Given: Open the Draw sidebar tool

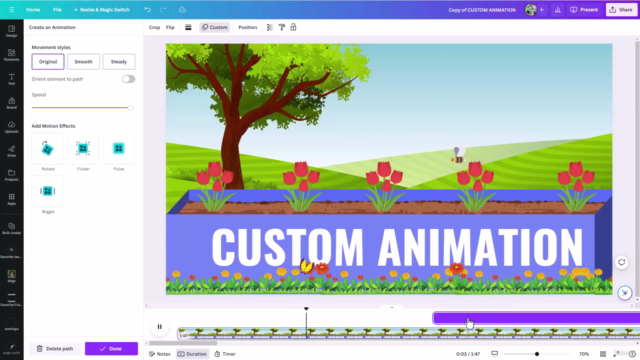Looking at the screenshot, I should pos(11,151).
